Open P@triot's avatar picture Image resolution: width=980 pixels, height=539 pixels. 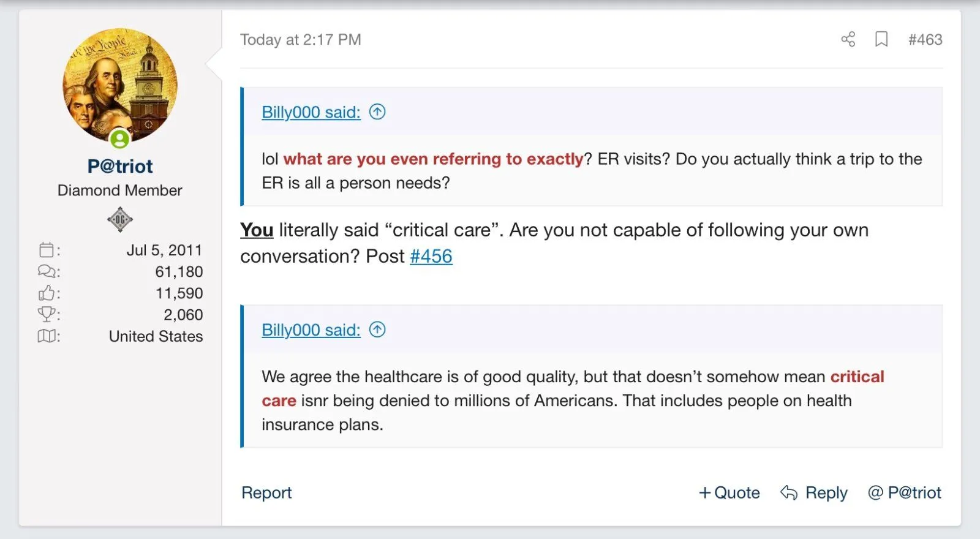(120, 86)
